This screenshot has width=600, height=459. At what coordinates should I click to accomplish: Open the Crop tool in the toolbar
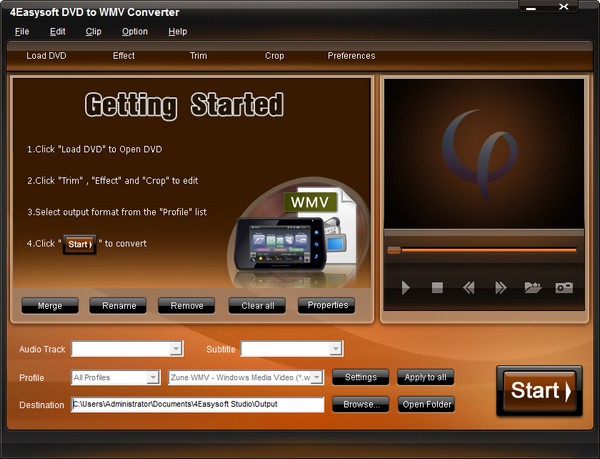point(274,56)
